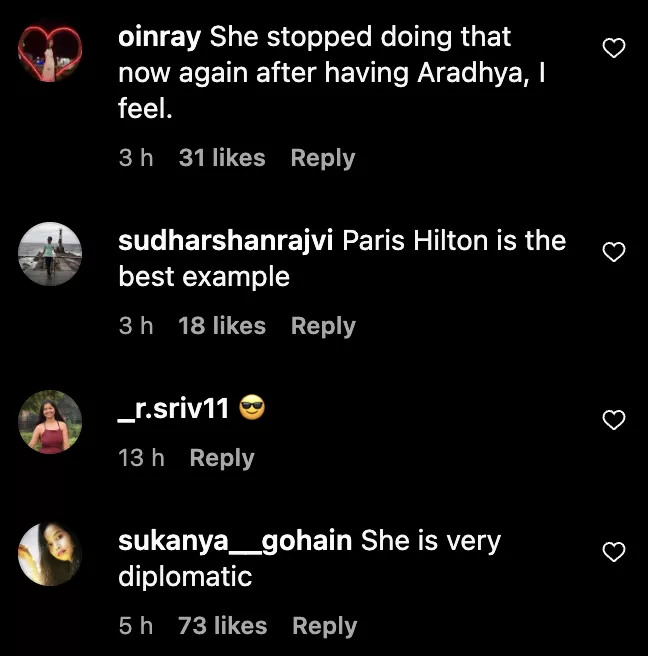648x656 pixels.
Task: View the 18 likes list
Action: (x=222, y=326)
